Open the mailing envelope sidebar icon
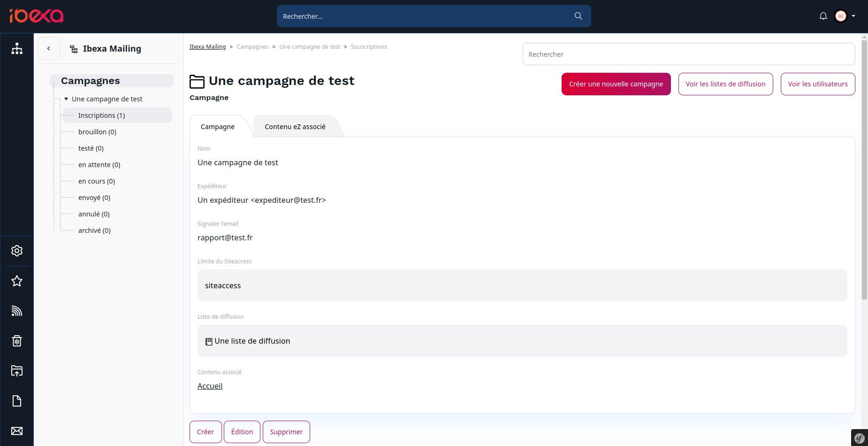 coord(17,431)
